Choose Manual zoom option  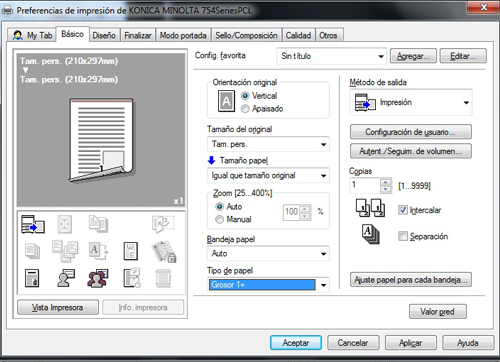tap(219, 219)
